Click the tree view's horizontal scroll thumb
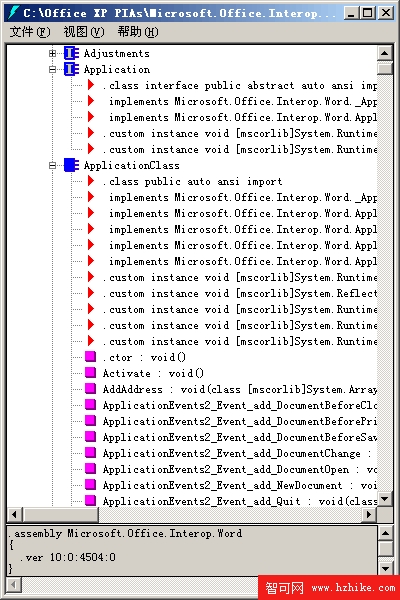The width and height of the screenshot is (400, 600). point(60,515)
